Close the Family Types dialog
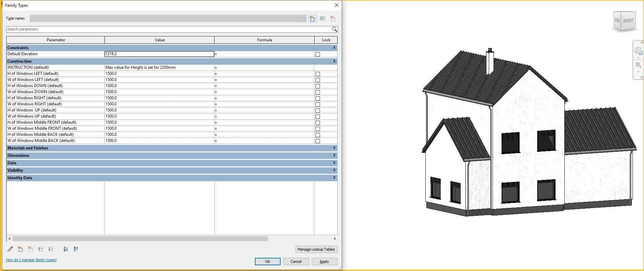The image size is (644, 271). 336,5
